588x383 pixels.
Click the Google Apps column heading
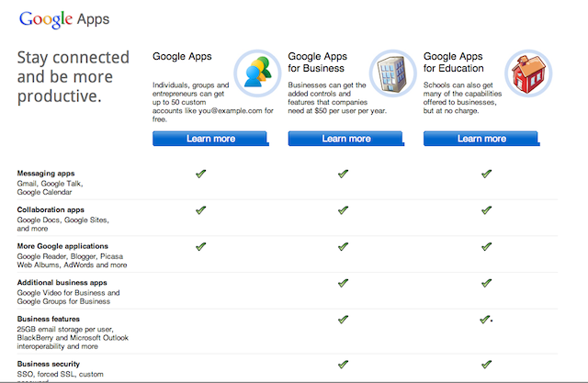(182, 57)
